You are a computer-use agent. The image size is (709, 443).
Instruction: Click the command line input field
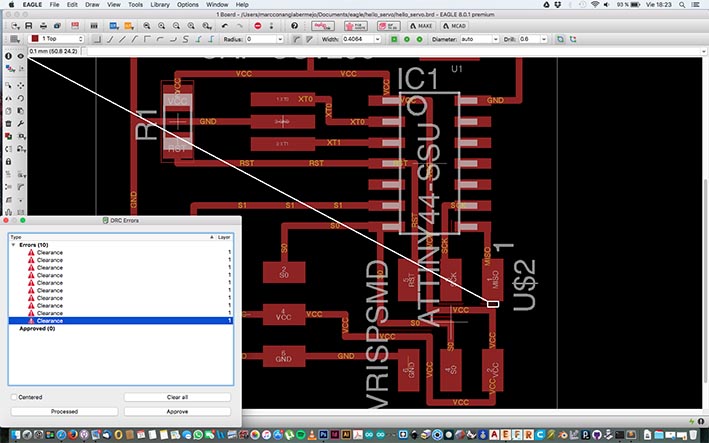click(393, 52)
